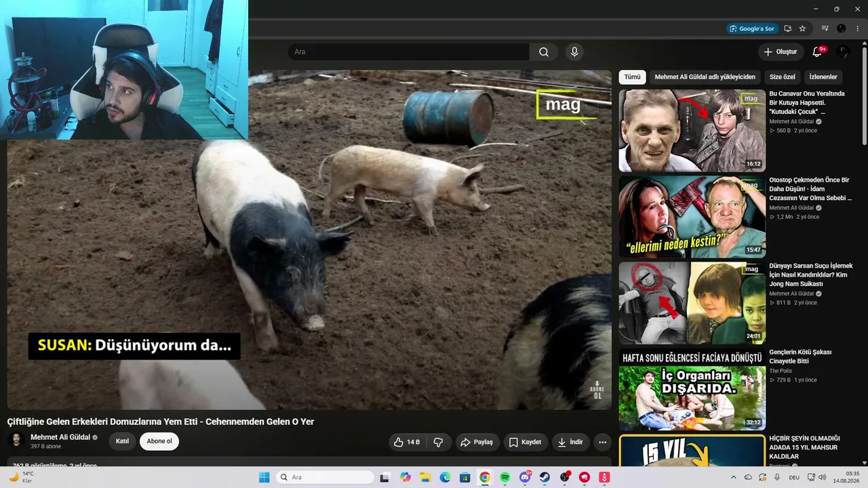The image size is (868, 488).
Task: Like the video with thumbs up
Action: (406, 442)
